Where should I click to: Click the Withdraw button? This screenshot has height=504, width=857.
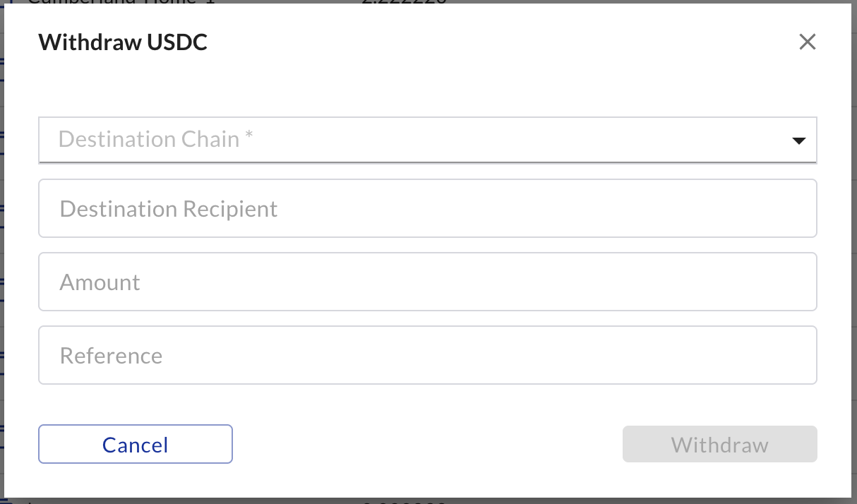point(719,444)
